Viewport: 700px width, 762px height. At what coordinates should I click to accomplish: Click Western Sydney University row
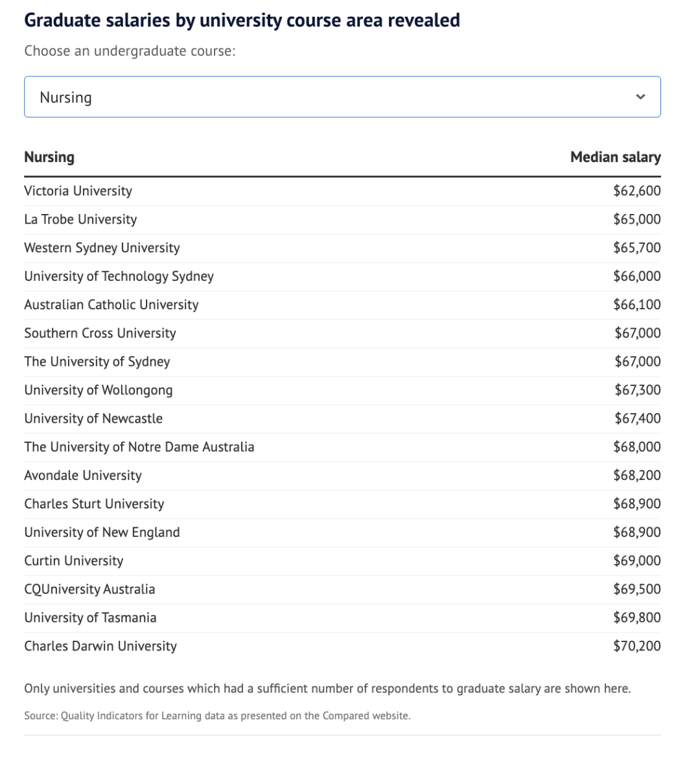tap(102, 248)
